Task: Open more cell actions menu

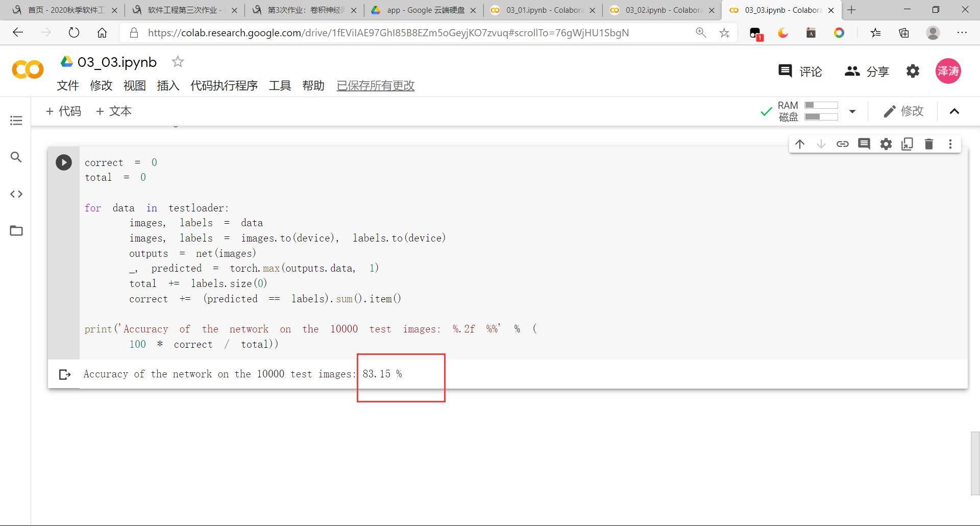Action: [x=950, y=144]
